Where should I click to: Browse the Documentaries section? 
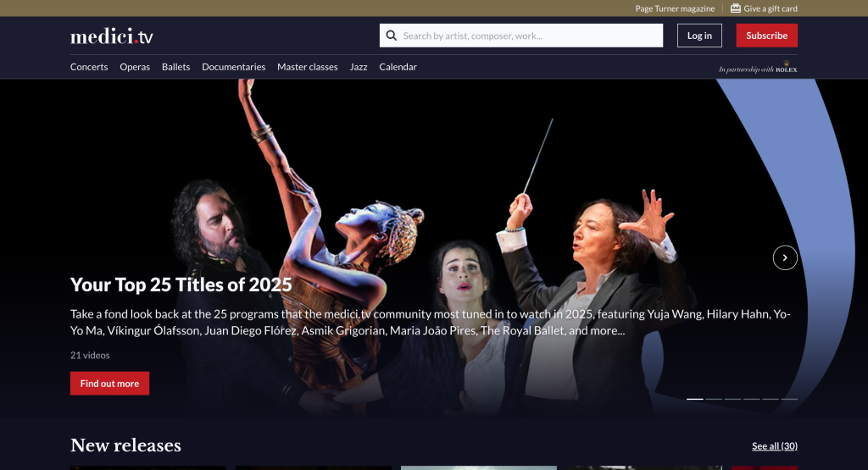point(233,67)
